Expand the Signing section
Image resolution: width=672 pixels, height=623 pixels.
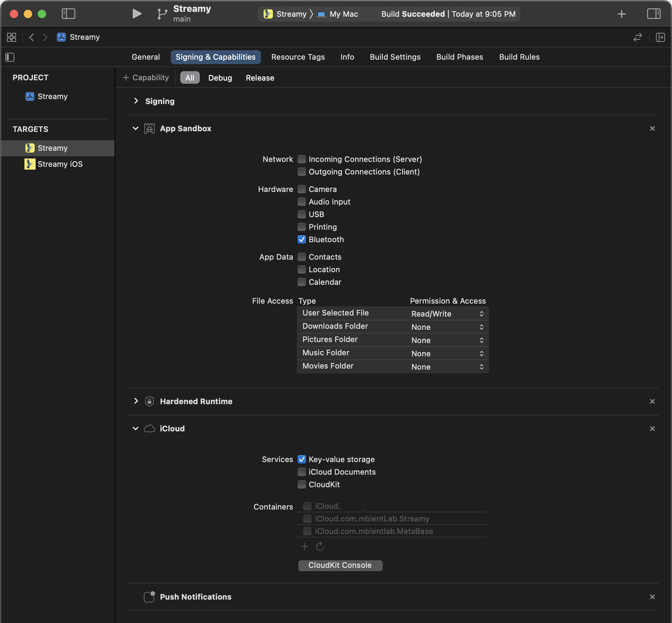136,101
